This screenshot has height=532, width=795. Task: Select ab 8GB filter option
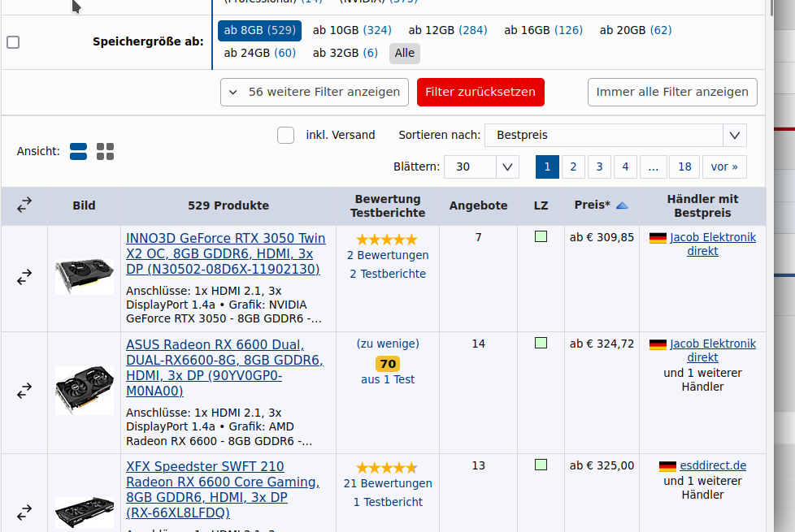259,30
